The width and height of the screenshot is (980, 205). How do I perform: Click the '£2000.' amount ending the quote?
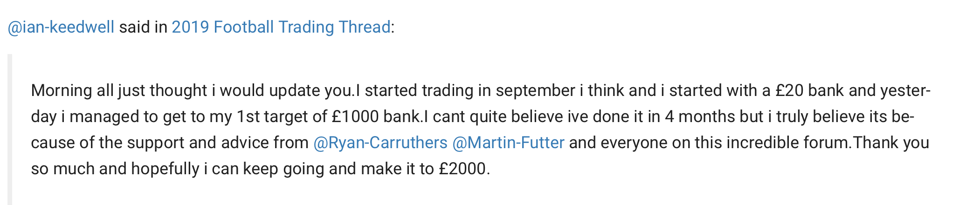point(464,169)
